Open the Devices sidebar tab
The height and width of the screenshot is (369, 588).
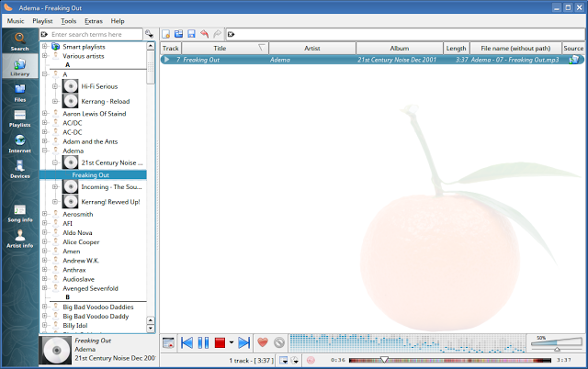point(19,169)
